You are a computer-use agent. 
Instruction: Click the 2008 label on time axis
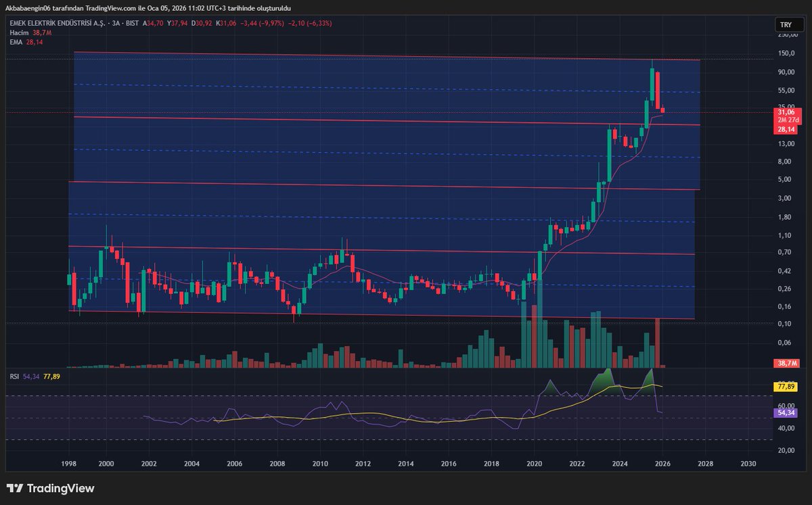pos(277,464)
